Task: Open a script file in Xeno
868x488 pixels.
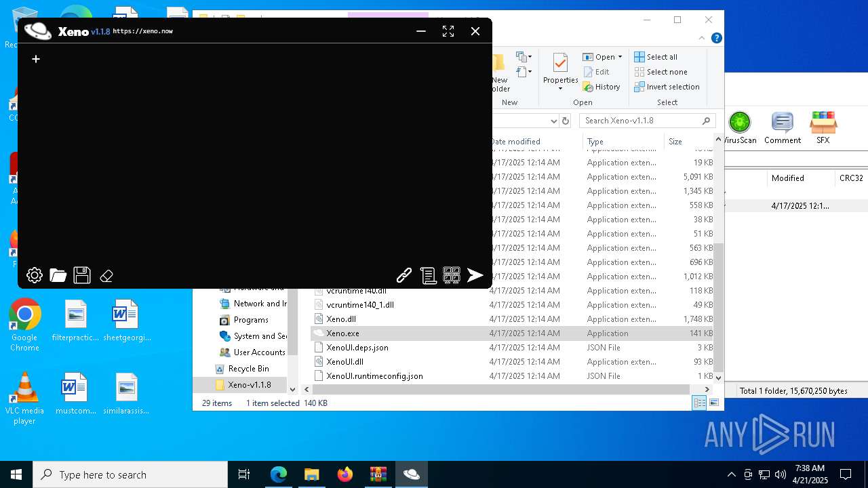Action: tap(58, 275)
